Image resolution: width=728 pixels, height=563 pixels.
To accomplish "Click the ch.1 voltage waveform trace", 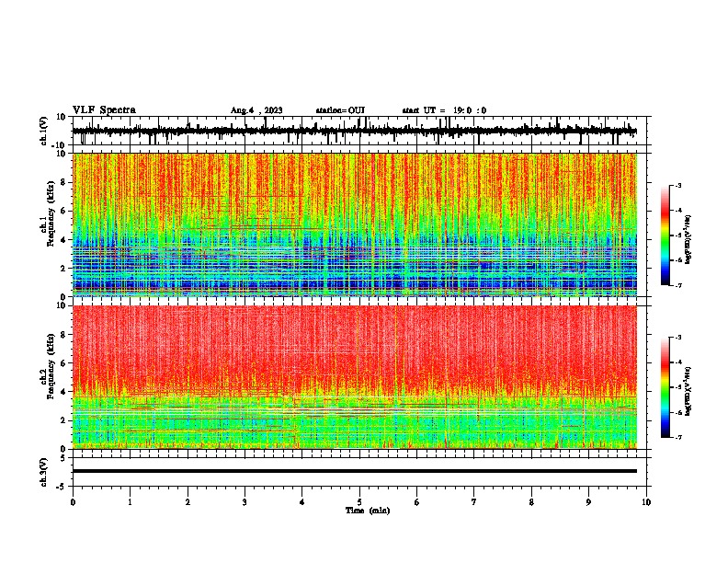I will [x=354, y=131].
